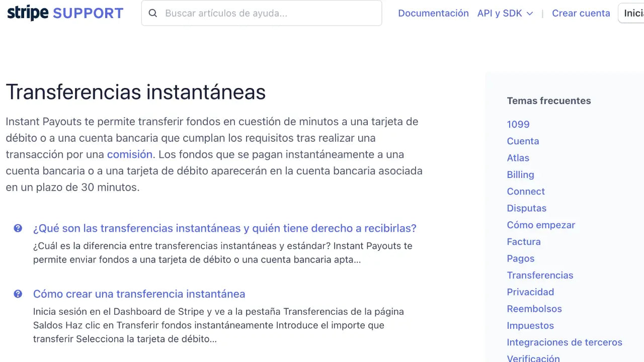
Task: Focus the 'Buscar artículos de ayuda' search field
Action: click(x=262, y=13)
